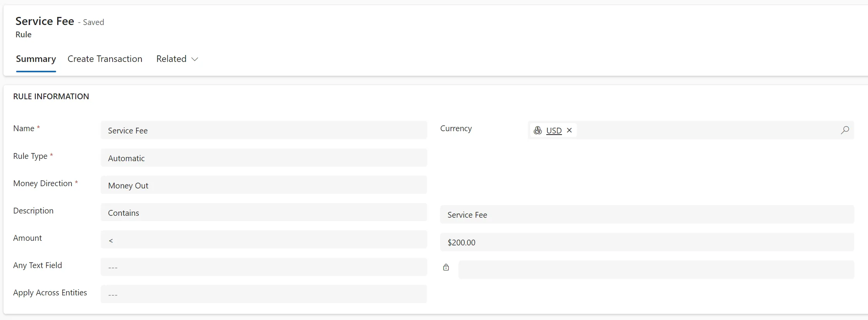Click the USD currency record icon
Screen dimensions: 868x320
pyautogui.click(x=538, y=130)
